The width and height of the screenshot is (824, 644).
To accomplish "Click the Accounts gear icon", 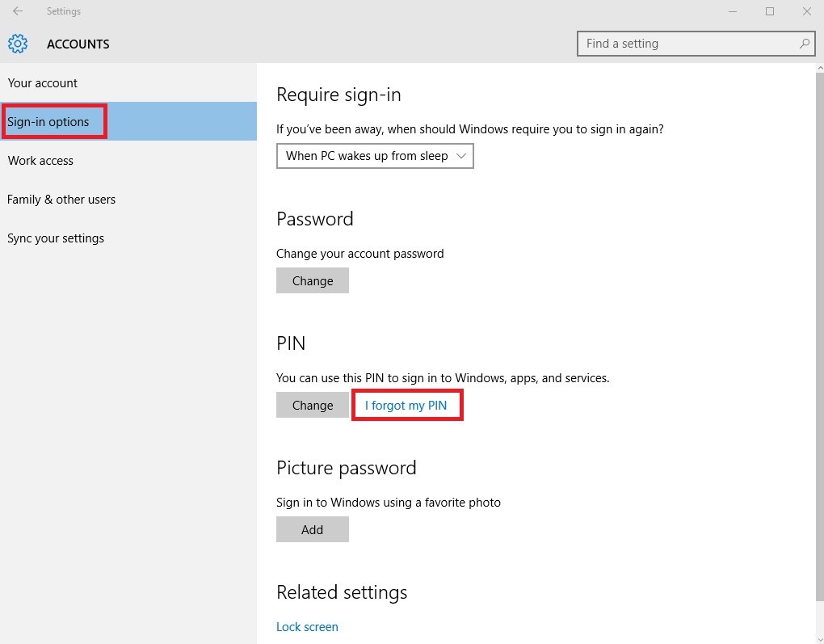I will click(x=18, y=44).
